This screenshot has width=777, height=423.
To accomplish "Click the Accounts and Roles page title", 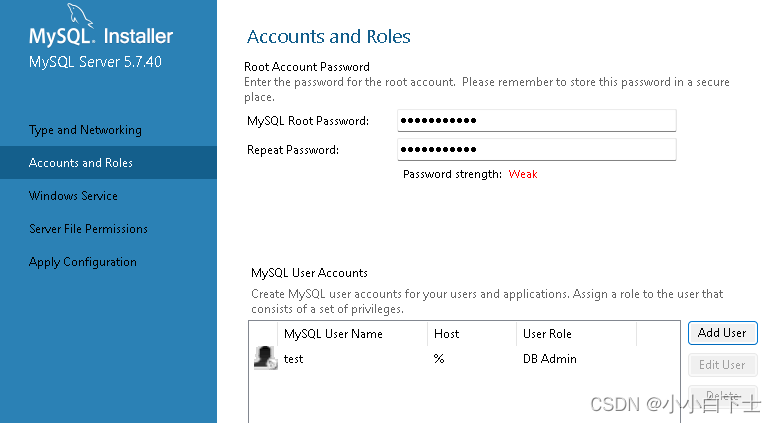I will pyautogui.click(x=329, y=37).
